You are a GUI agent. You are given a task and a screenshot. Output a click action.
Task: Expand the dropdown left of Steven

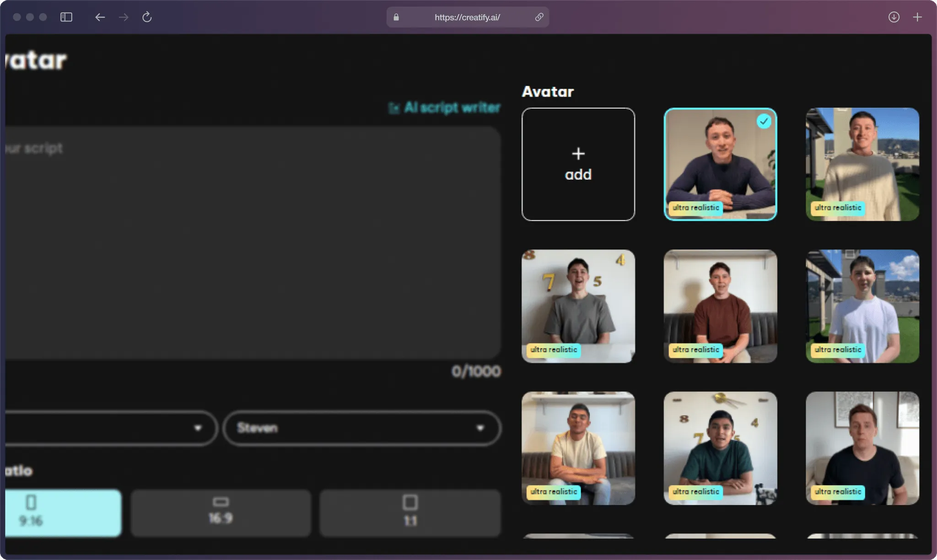tap(111, 428)
